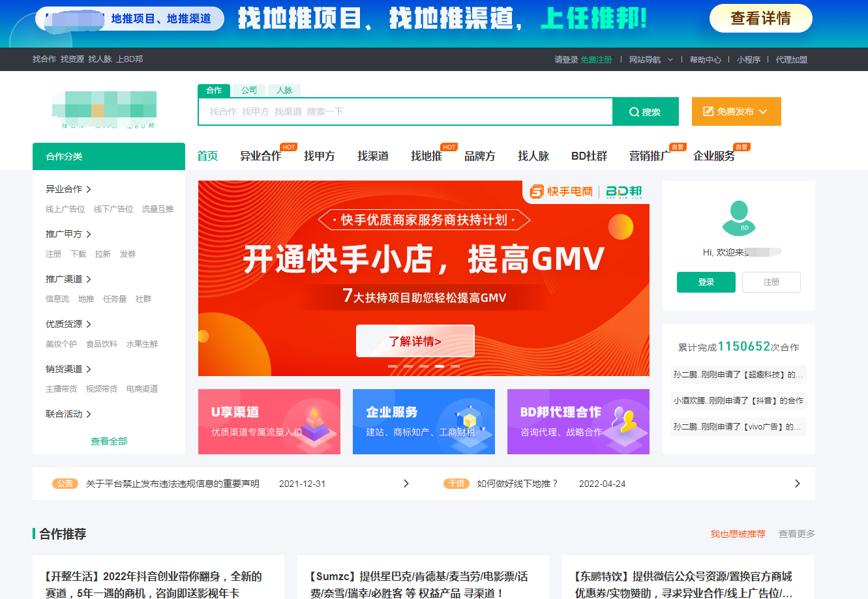The width and height of the screenshot is (868, 599).
Task: Click the Kuaishou e-commerce logo on banner
Action: pyautogui.click(x=561, y=191)
